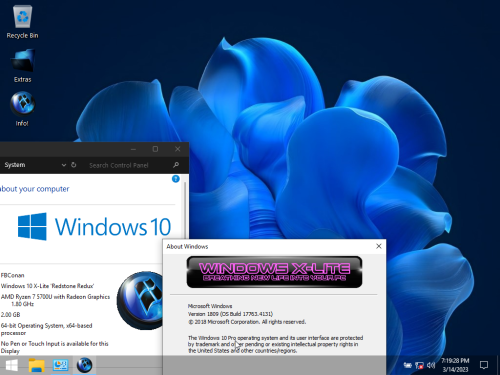The width and height of the screenshot is (500, 375).
Task: Close the About Windows dialog
Action: (x=379, y=246)
